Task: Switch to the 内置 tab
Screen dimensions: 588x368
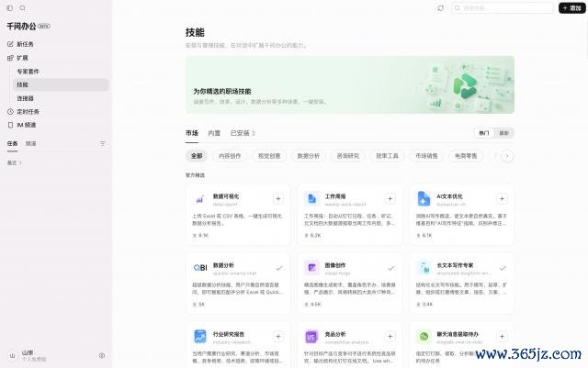Action: 214,133
